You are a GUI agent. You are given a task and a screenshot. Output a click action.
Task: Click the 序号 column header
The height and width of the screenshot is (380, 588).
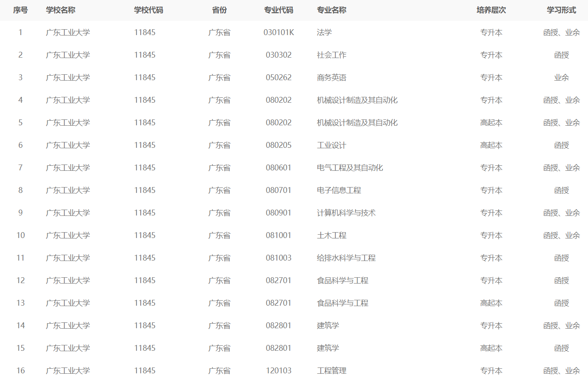pos(20,10)
